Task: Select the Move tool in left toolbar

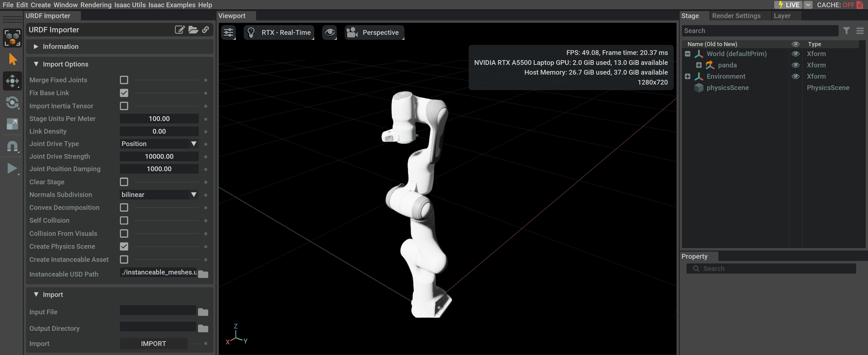Action: click(12, 81)
